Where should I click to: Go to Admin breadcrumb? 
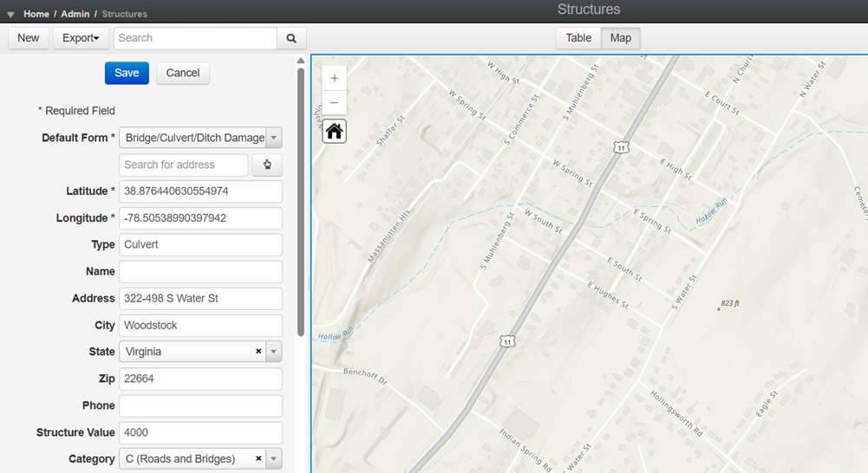[75, 14]
